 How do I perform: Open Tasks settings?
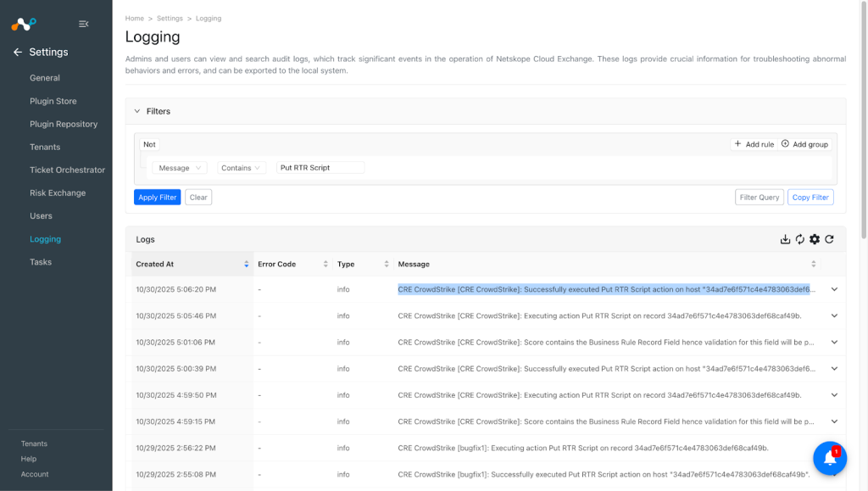click(x=41, y=262)
